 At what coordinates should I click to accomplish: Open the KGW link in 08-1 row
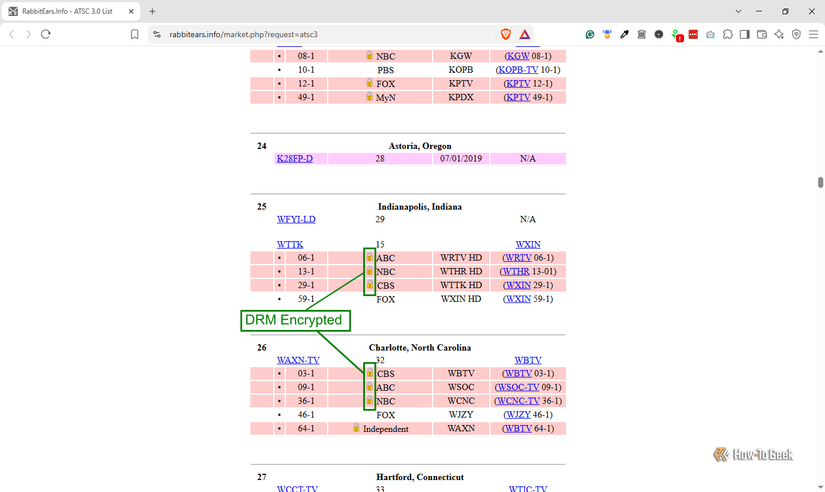pyautogui.click(x=518, y=56)
